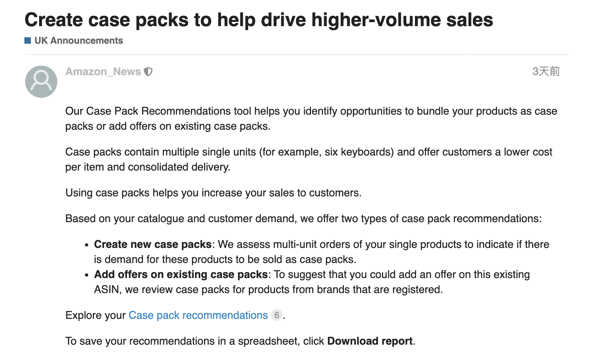
Task: Click the second bullet point marker
Action: point(86,275)
